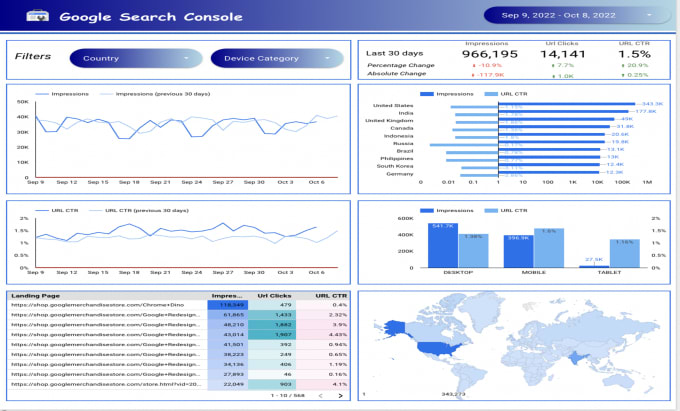Click the Chrome+Dino landing page URL

point(98,305)
